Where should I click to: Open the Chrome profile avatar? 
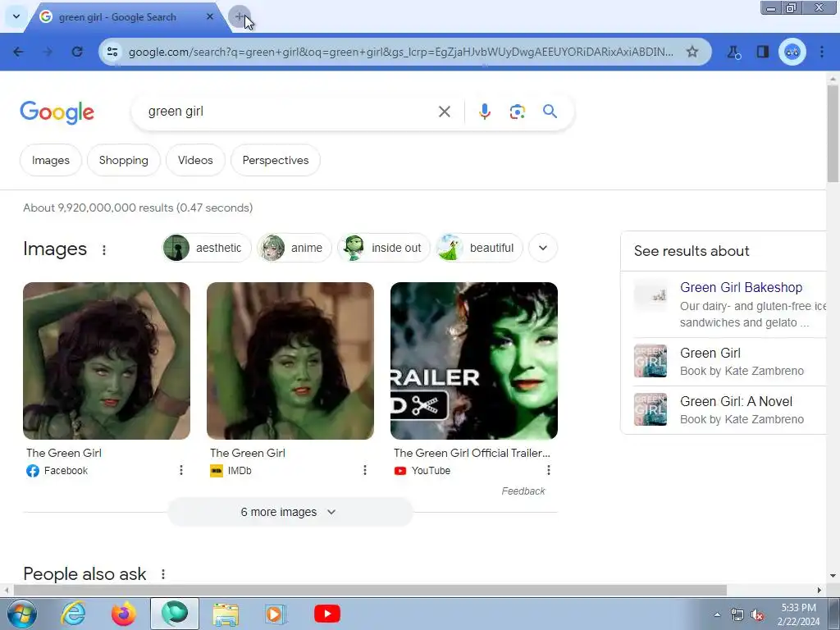click(x=792, y=52)
